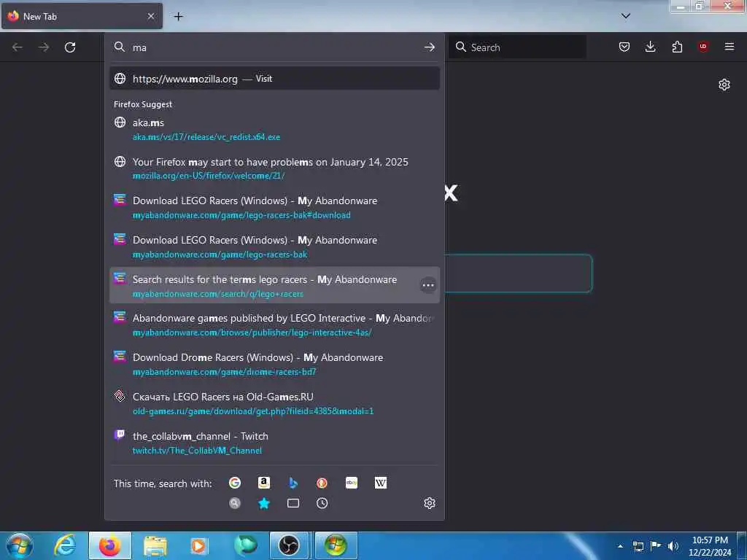Image resolution: width=747 pixels, height=560 pixels.
Task: Visit https://www.mozilla.org autofill result
Action: coord(274,79)
